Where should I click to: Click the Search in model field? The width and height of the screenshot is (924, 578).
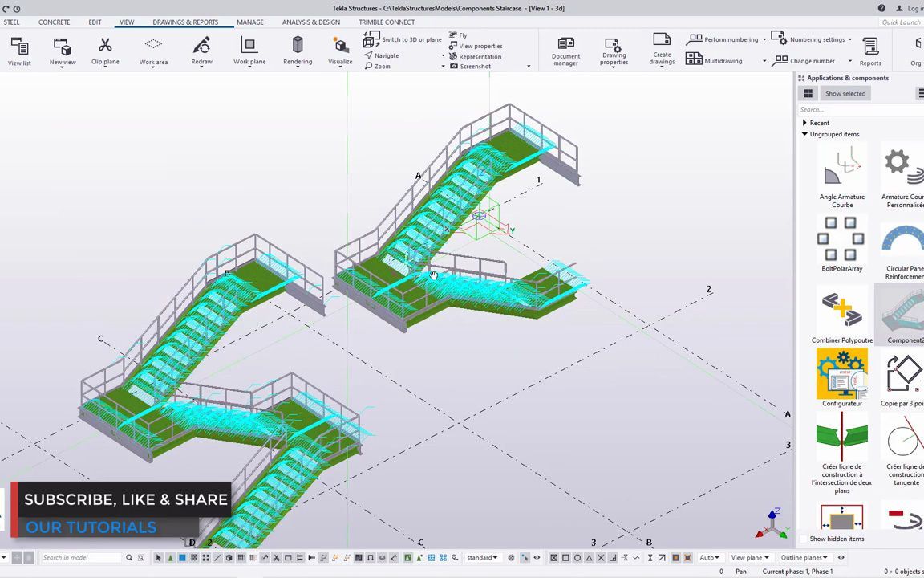pos(81,557)
